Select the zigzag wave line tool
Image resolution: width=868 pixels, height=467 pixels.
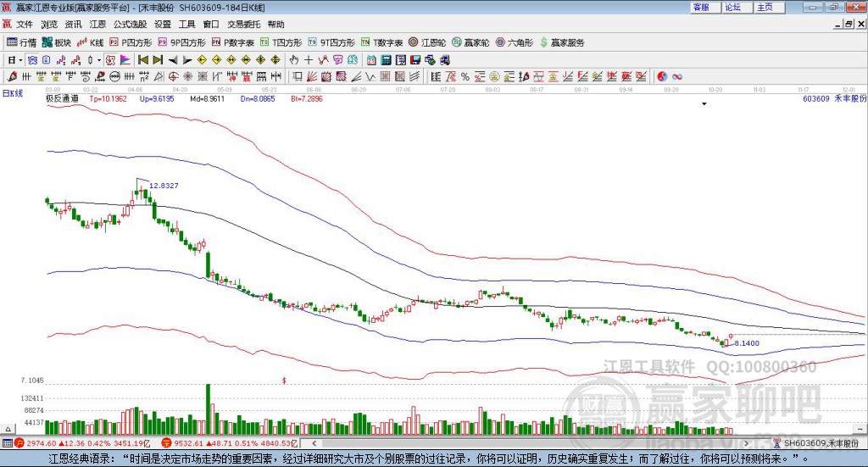coord(370,76)
